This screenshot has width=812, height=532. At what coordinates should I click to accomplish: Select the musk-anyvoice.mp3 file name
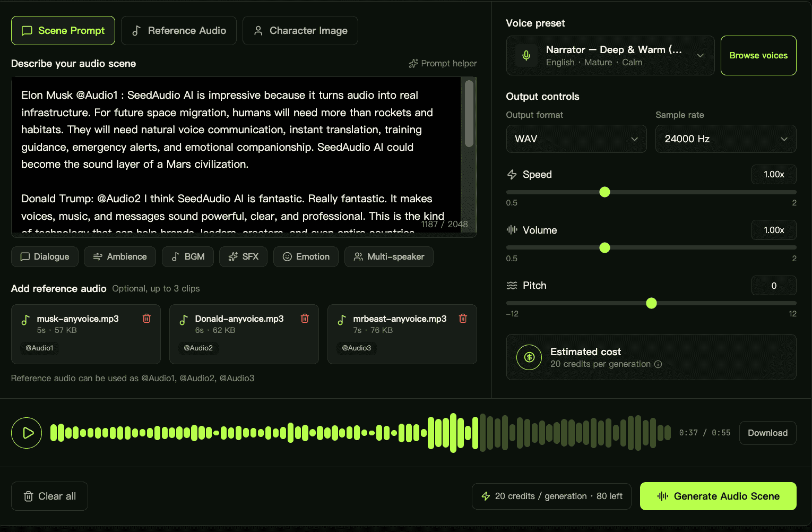[77, 319]
